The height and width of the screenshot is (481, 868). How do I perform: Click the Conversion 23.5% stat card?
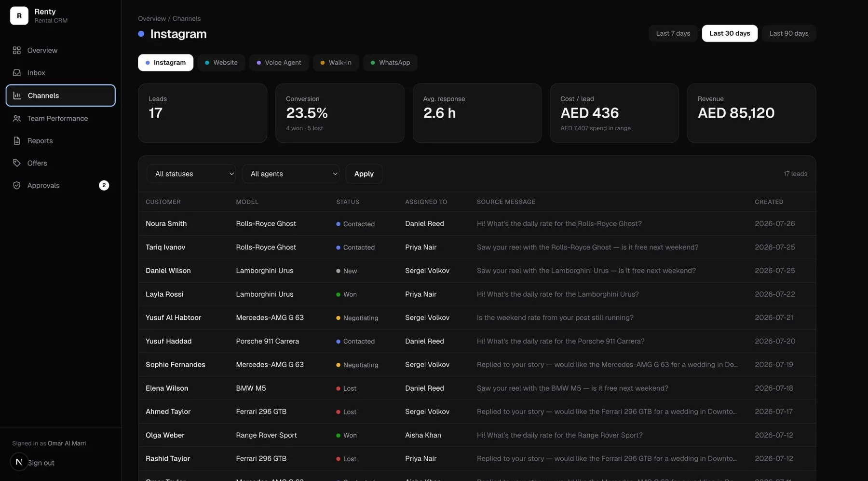(x=339, y=113)
